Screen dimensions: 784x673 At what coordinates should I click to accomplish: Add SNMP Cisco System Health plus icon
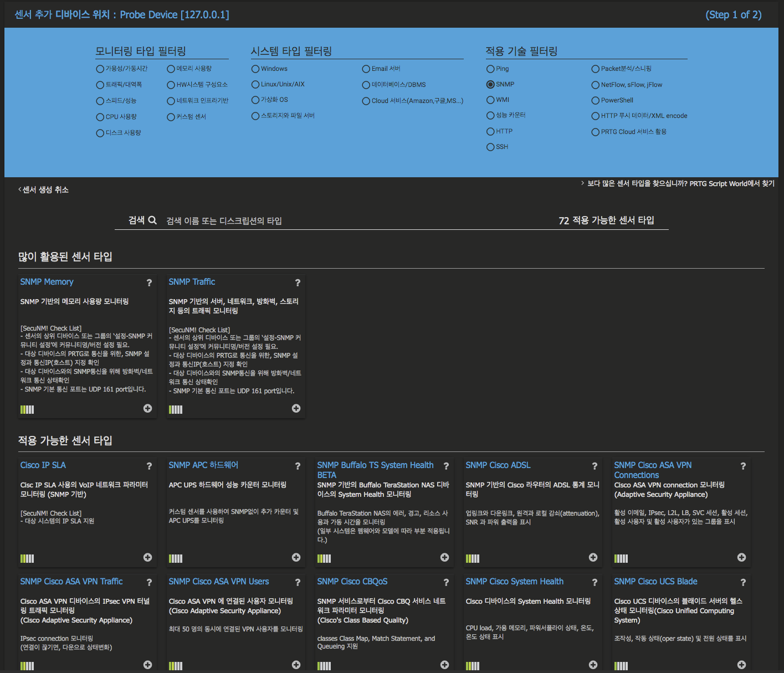click(x=593, y=665)
